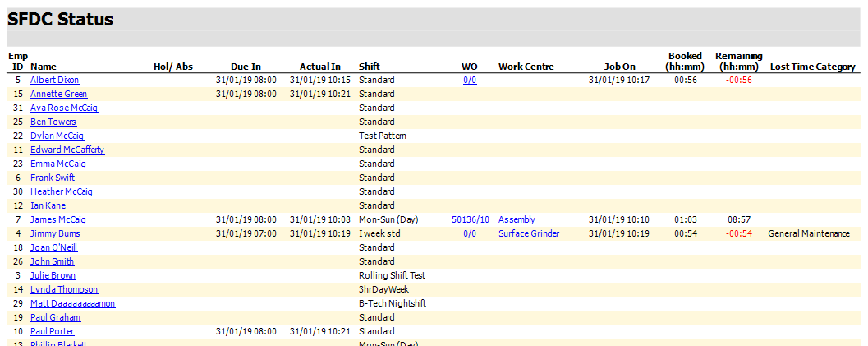
Task: Open the 0/0 work order in Jimmy Bums' row
Action: [470, 233]
